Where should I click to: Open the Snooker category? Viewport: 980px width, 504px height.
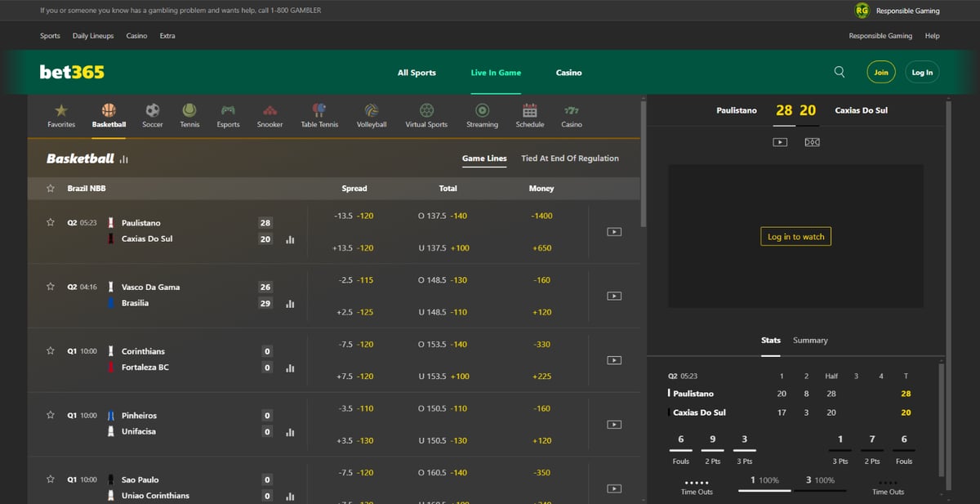pos(270,116)
